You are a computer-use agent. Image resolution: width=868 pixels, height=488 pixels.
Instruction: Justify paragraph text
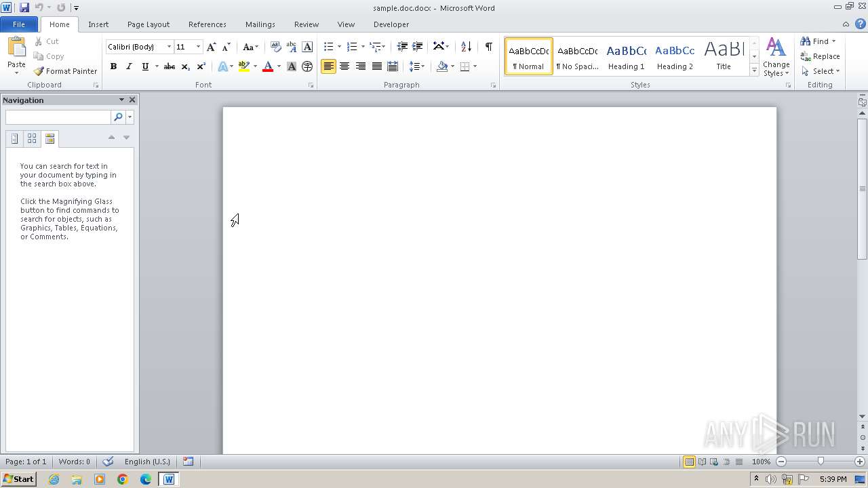pyautogui.click(x=376, y=66)
